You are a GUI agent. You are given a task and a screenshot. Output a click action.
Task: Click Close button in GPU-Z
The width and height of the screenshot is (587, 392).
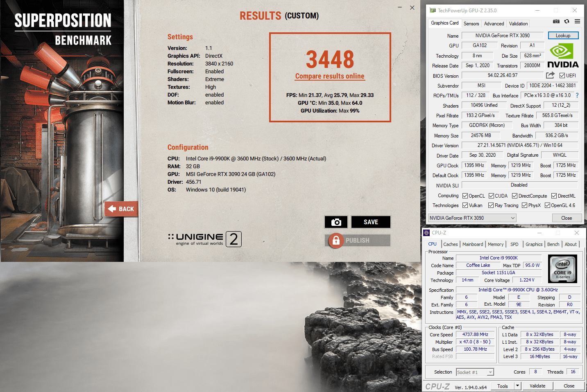567,218
